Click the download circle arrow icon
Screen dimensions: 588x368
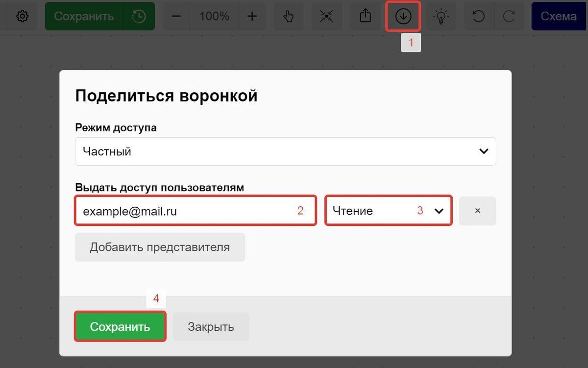(x=403, y=16)
